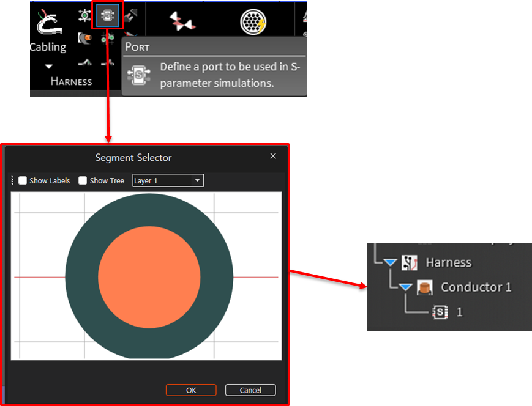Click the Port tool icon in the Harness group

pyautogui.click(x=108, y=15)
